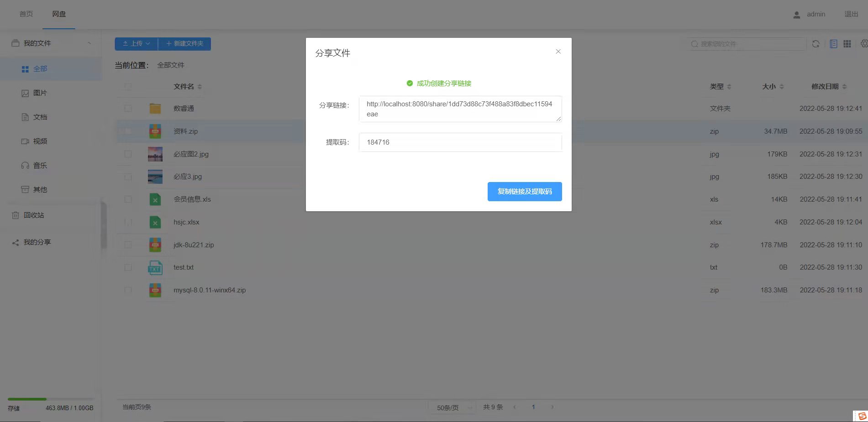The height and width of the screenshot is (422, 868).
Task: Click the 回收站 trash icon
Action: coord(16,215)
